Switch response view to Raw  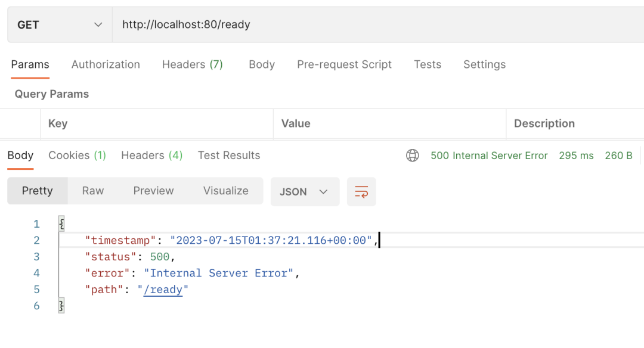pyautogui.click(x=93, y=191)
